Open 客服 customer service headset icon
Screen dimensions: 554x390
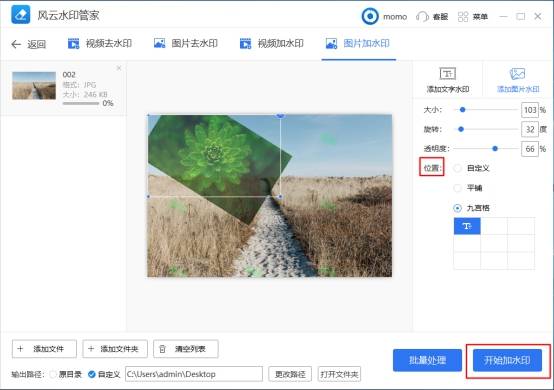[x=422, y=16]
